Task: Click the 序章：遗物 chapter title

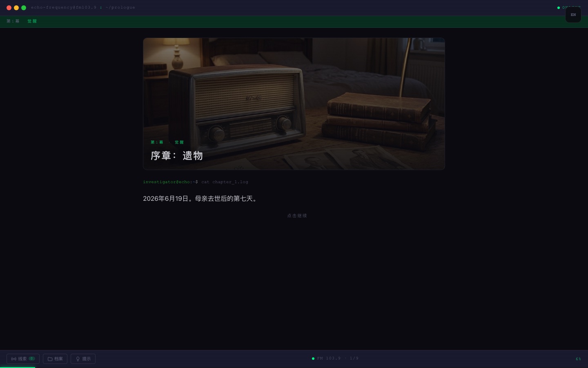Action: (x=177, y=156)
